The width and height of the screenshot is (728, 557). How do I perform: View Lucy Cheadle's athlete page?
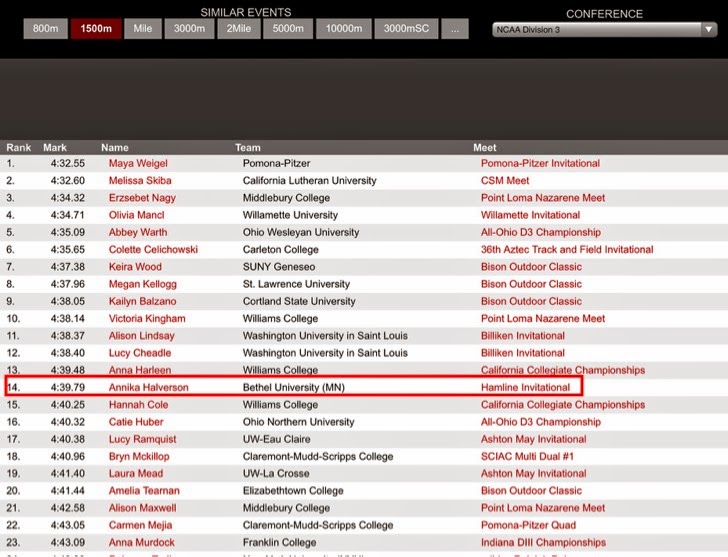click(140, 353)
